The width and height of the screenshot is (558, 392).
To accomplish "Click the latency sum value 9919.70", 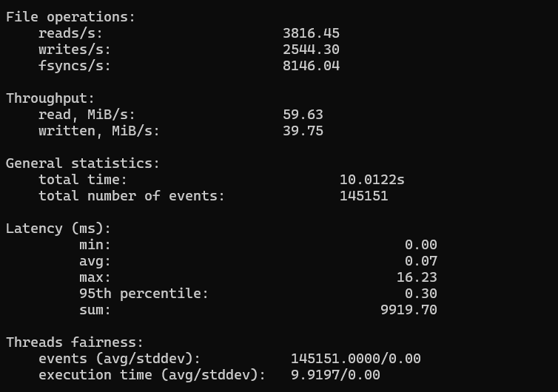I will pyautogui.click(x=409, y=310).
